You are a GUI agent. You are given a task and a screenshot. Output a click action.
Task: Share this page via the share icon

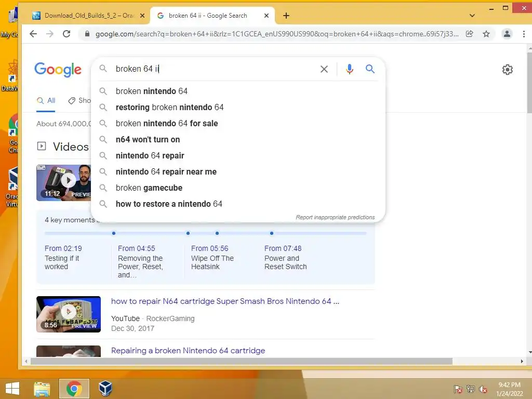[x=470, y=34]
